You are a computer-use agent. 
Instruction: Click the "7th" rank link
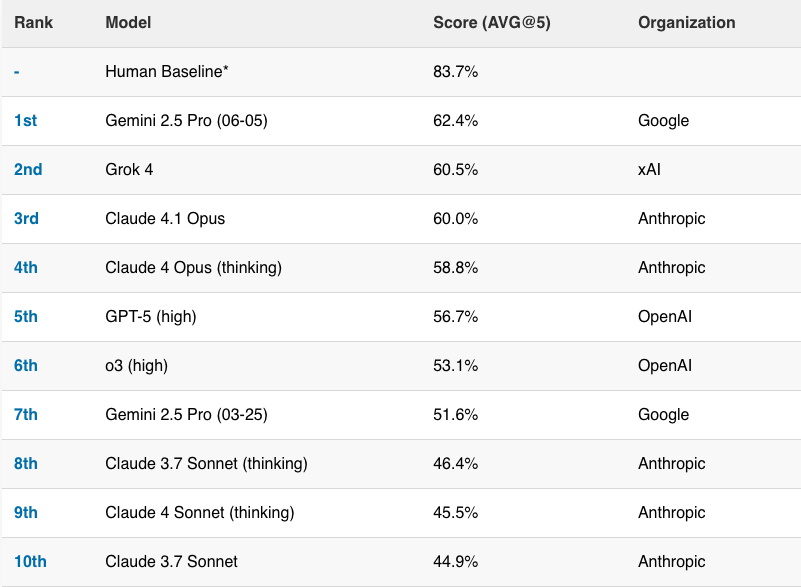tap(26, 415)
